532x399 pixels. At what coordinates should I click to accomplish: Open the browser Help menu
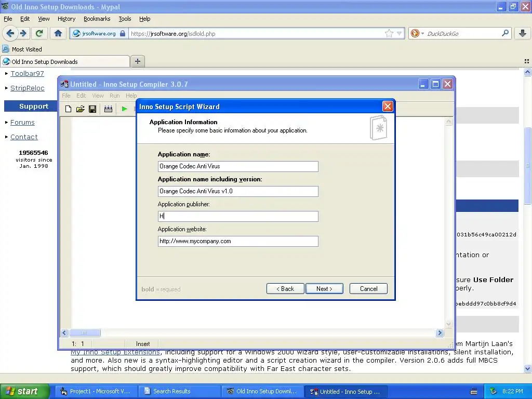(144, 19)
